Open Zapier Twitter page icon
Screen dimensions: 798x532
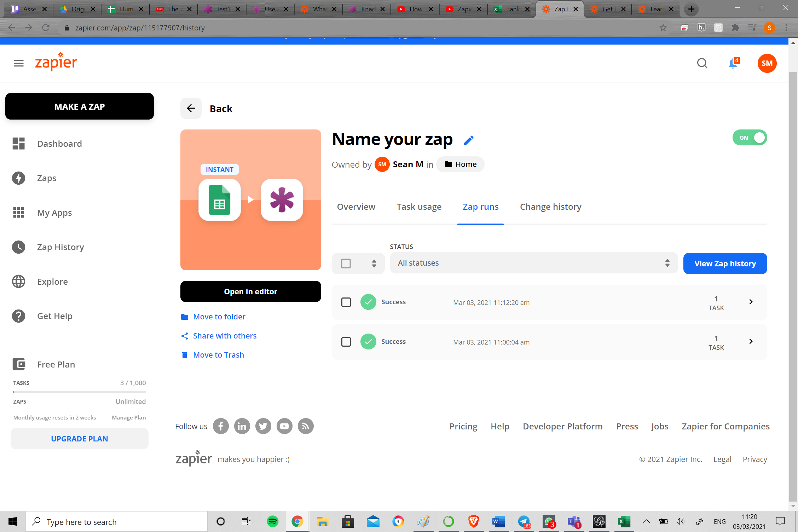(263, 426)
